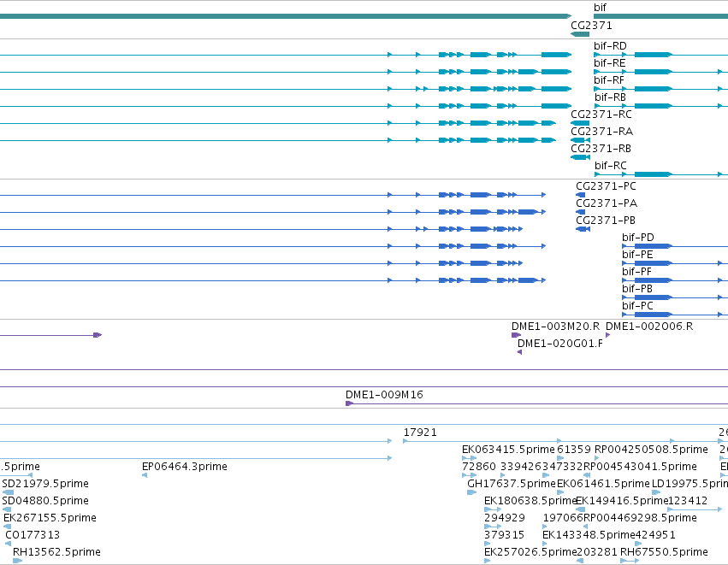This screenshot has width=728, height=565.
Task: Select the RH13562.5prime EST label
Action: [x=56, y=552]
